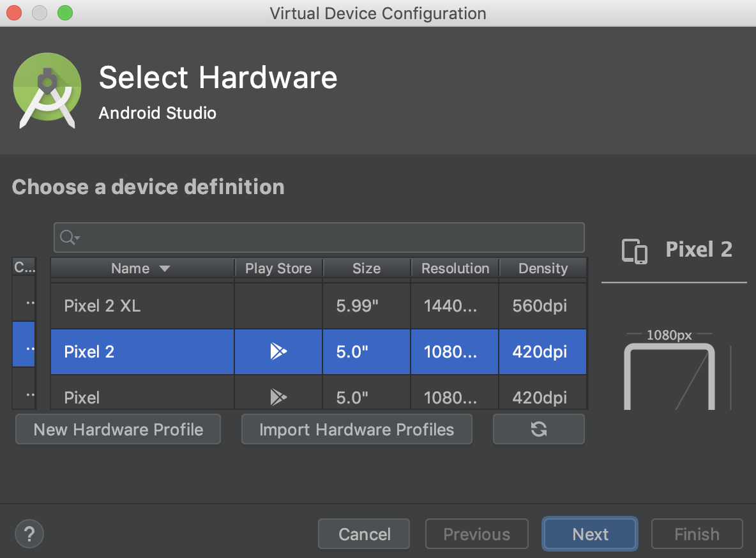Click the Previous button
This screenshot has width=756, height=558.
tap(477, 534)
